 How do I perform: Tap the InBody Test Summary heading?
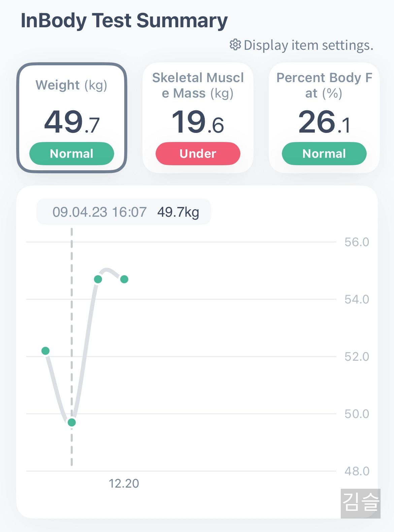point(124,21)
